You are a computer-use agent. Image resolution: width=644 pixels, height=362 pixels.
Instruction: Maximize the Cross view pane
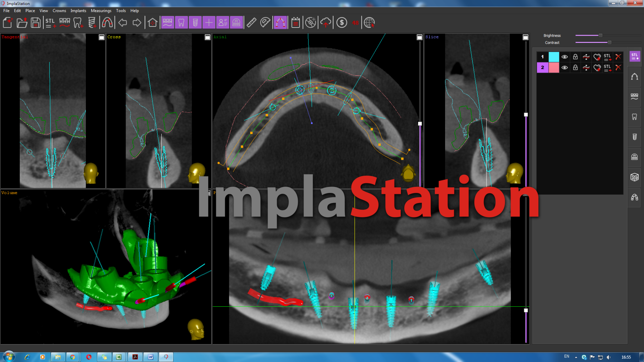[x=208, y=37]
